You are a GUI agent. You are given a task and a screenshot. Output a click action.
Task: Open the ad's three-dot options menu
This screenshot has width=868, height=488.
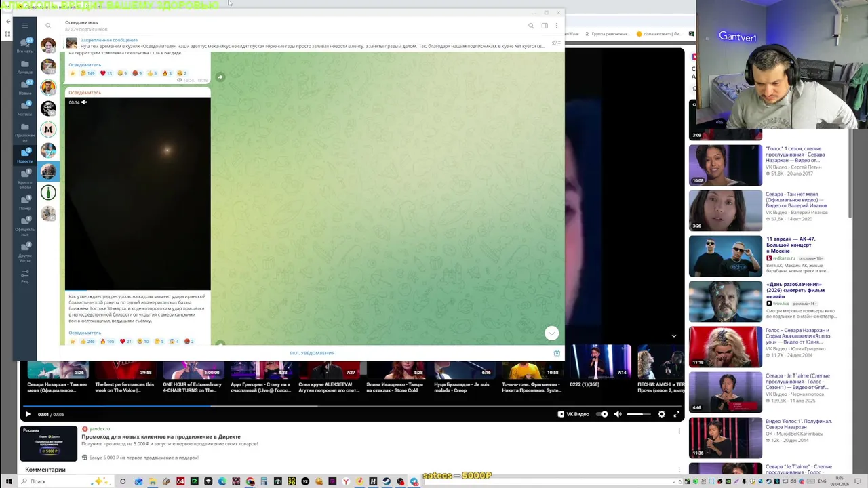(x=679, y=430)
